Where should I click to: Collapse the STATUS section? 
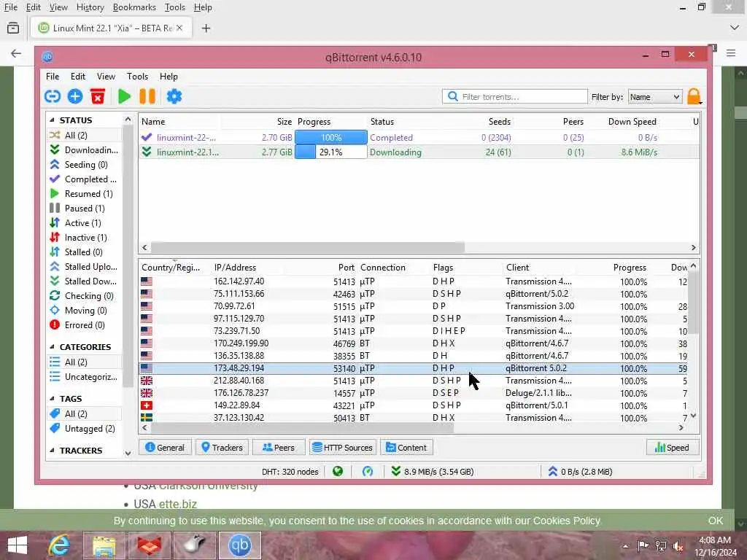click(x=52, y=120)
